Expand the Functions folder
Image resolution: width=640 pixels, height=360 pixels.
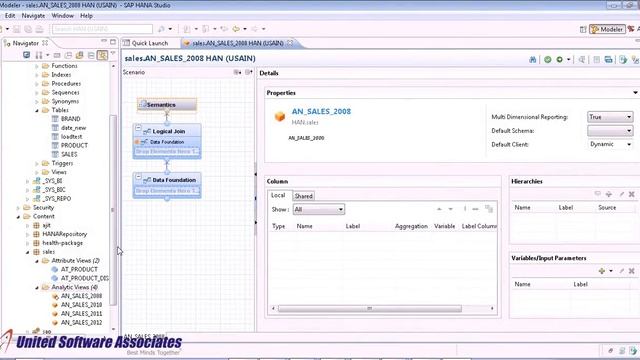pos(37,66)
